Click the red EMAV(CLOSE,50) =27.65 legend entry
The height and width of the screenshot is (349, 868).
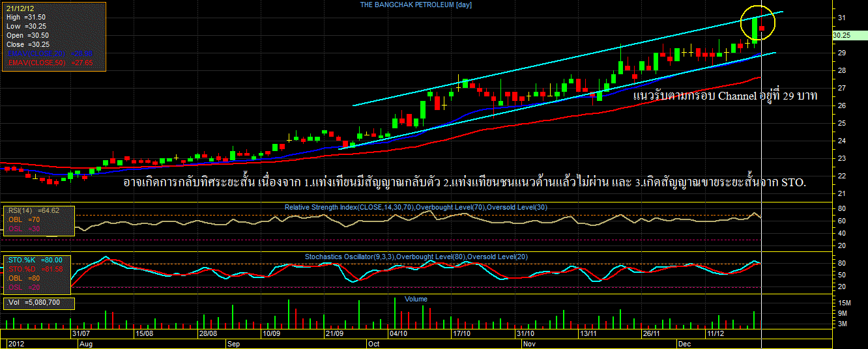[51, 63]
